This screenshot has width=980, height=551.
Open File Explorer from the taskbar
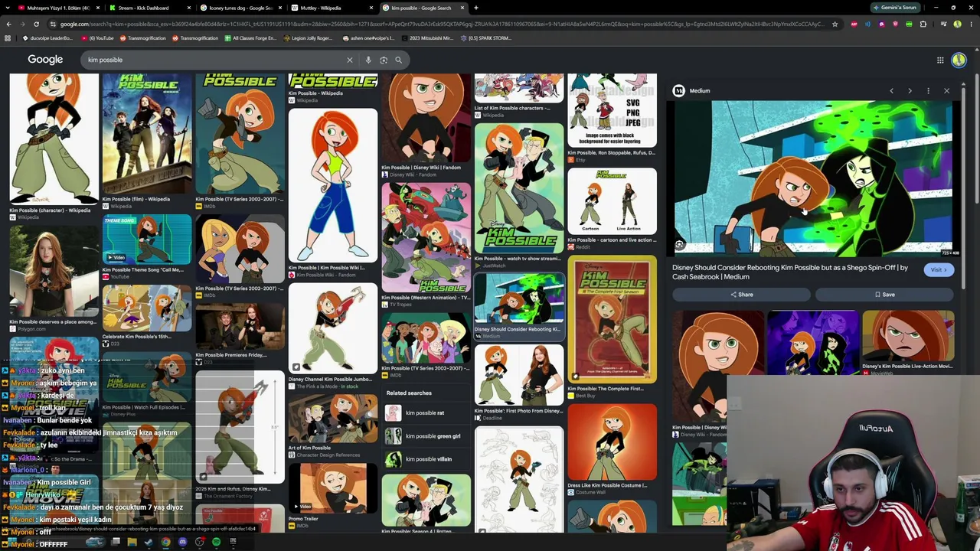pyautogui.click(x=132, y=542)
